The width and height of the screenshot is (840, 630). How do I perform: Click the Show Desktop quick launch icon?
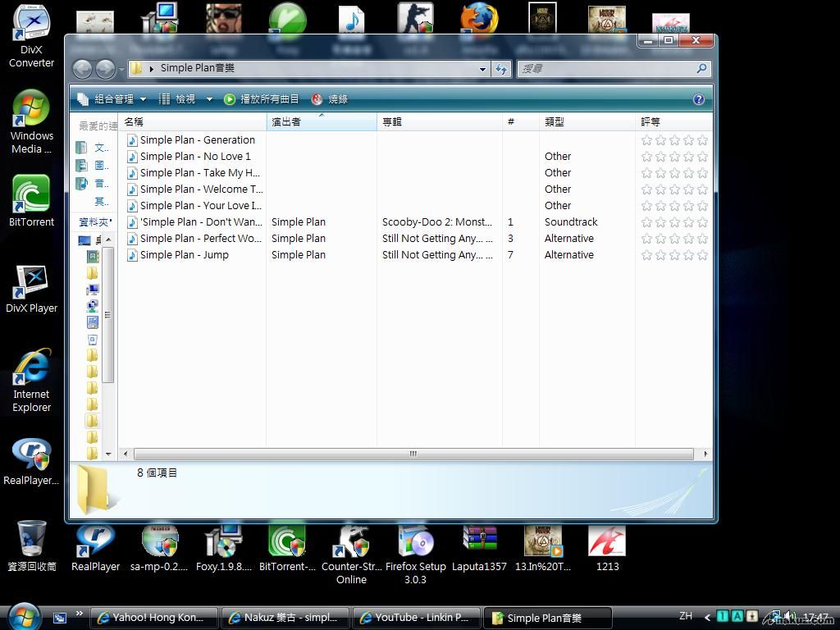point(59,618)
